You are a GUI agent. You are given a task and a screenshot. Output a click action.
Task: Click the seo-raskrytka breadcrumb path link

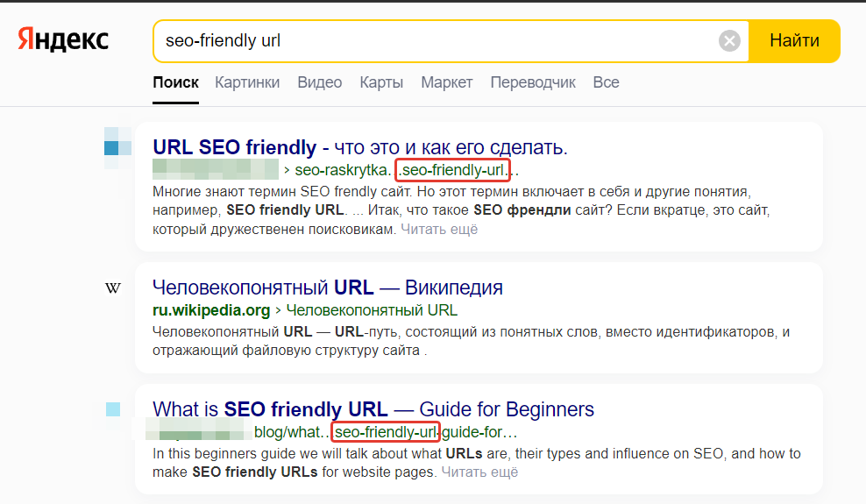click(407, 170)
